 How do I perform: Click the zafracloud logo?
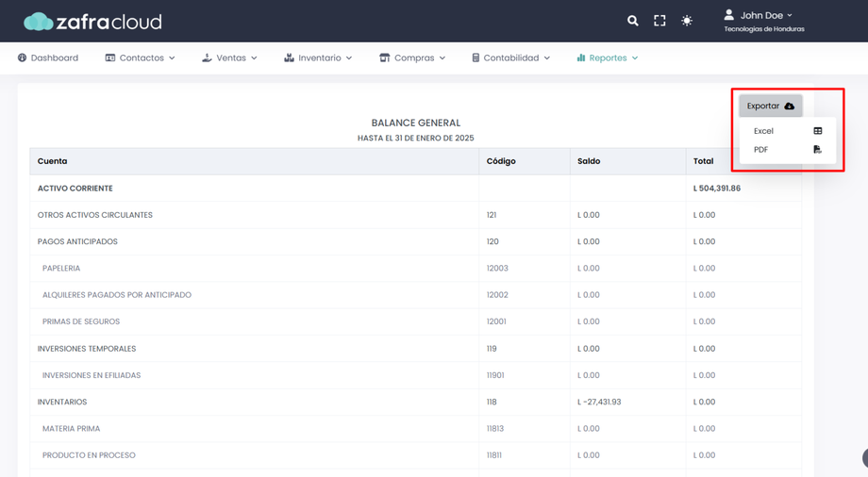click(x=92, y=21)
